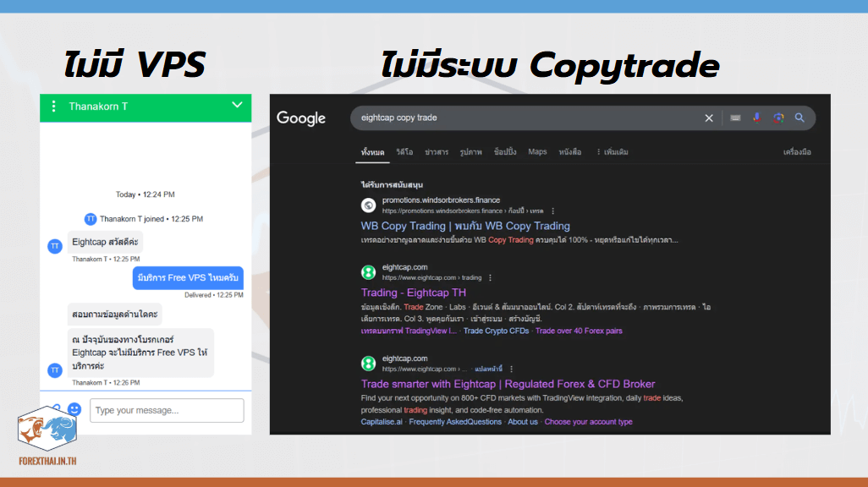This screenshot has width=868, height=487.
Task: Open the Frequently AskedQuestions sitelink
Action: tap(456, 422)
